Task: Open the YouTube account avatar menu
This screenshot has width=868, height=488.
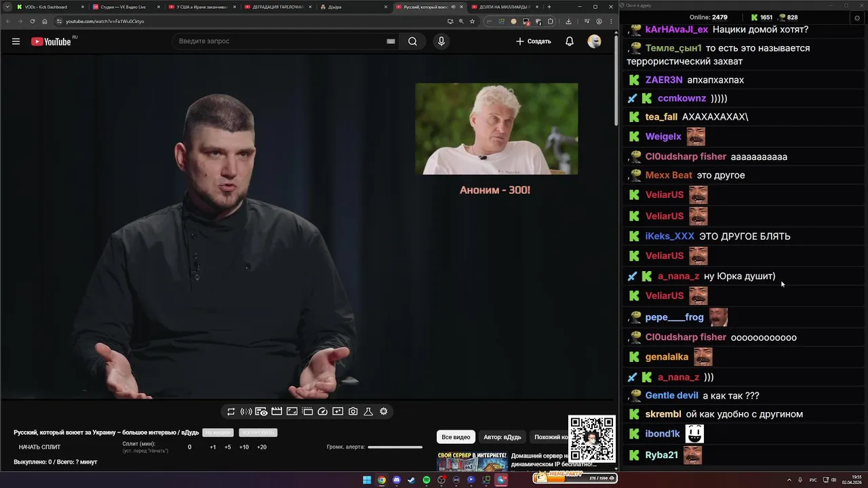Action: coord(594,41)
